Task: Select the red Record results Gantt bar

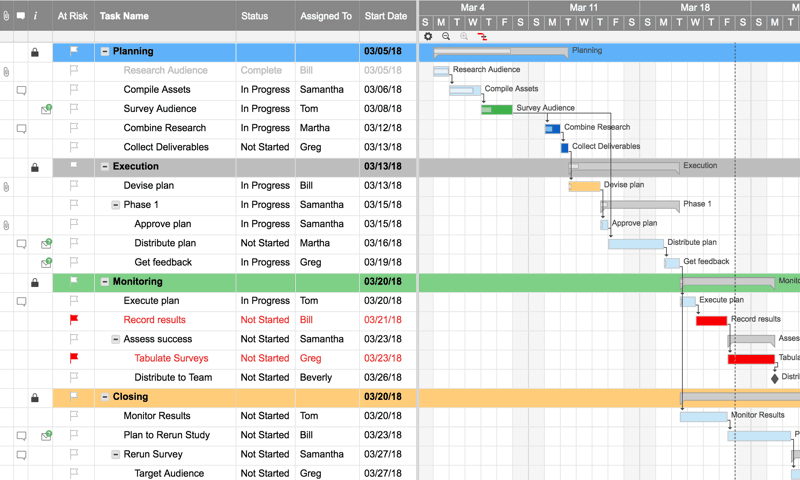Action: coord(711,321)
